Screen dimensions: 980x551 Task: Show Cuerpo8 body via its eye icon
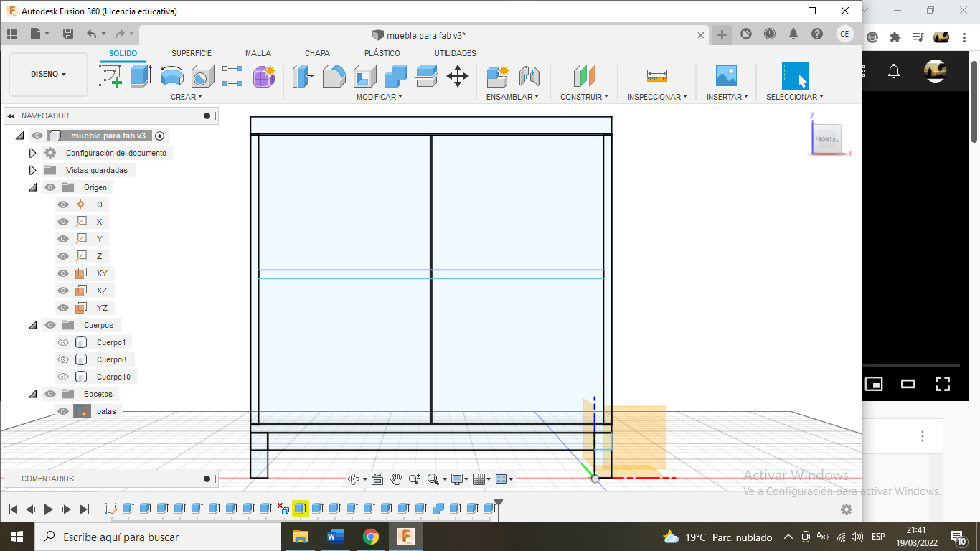(63, 359)
